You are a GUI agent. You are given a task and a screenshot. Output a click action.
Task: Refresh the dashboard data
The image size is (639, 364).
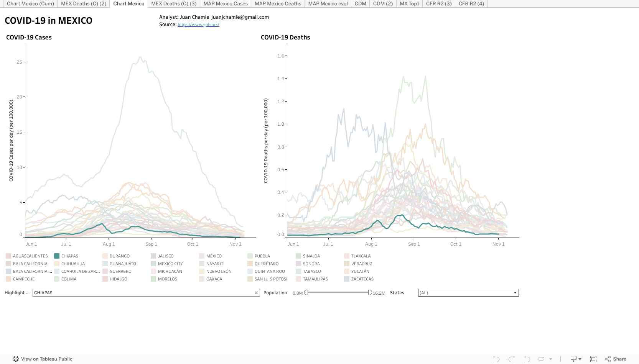point(541,359)
